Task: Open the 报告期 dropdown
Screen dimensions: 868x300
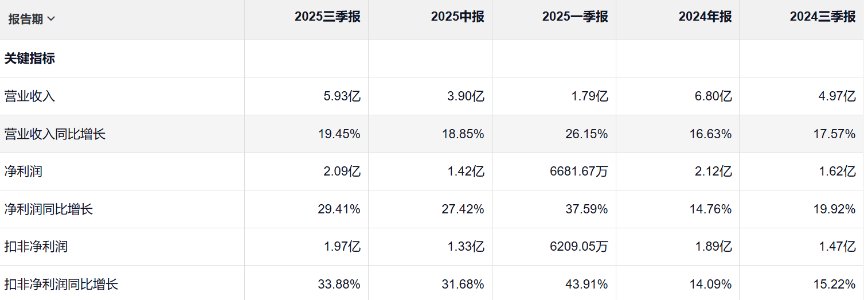Action: [32, 19]
